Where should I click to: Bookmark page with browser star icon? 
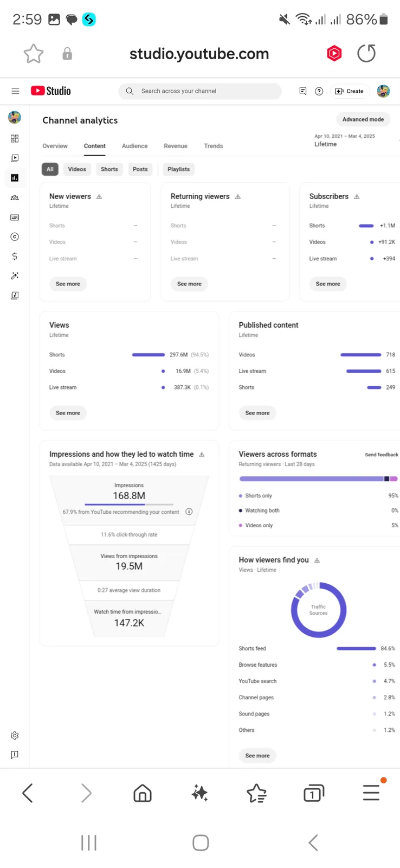point(34,54)
